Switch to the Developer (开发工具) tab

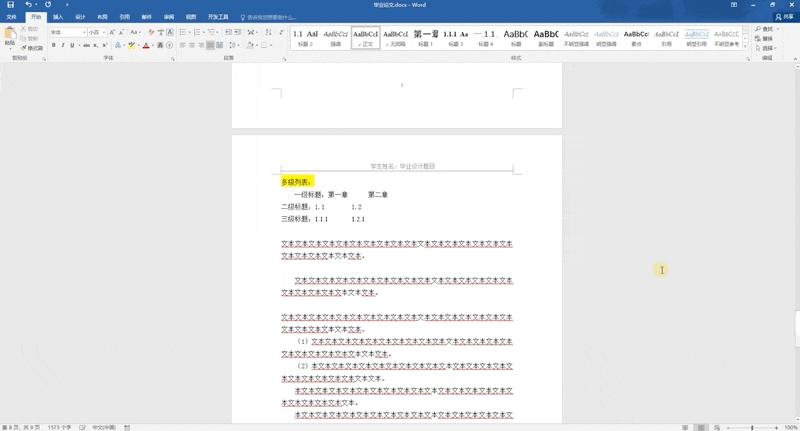pos(218,17)
